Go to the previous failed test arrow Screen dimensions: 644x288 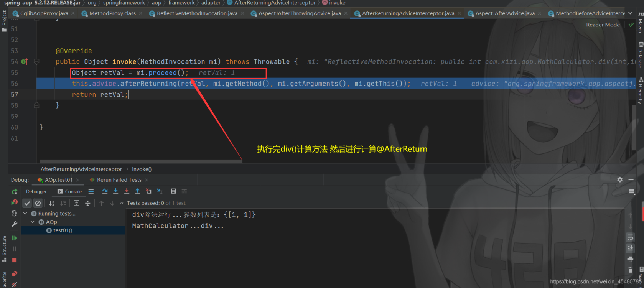click(x=101, y=203)
